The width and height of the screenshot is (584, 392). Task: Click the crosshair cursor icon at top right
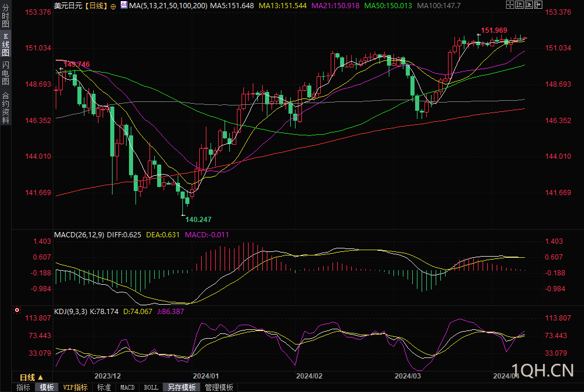pyautogui.click(x=510, y=5)
